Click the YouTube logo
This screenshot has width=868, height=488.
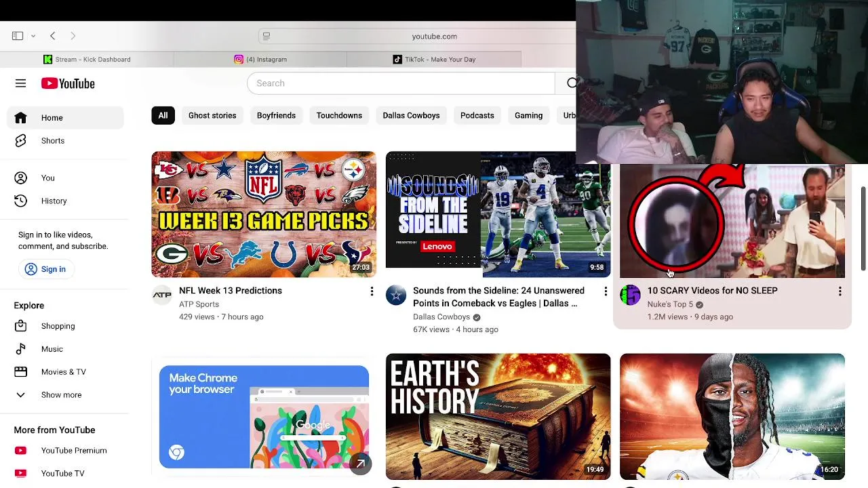click(68, 83)
